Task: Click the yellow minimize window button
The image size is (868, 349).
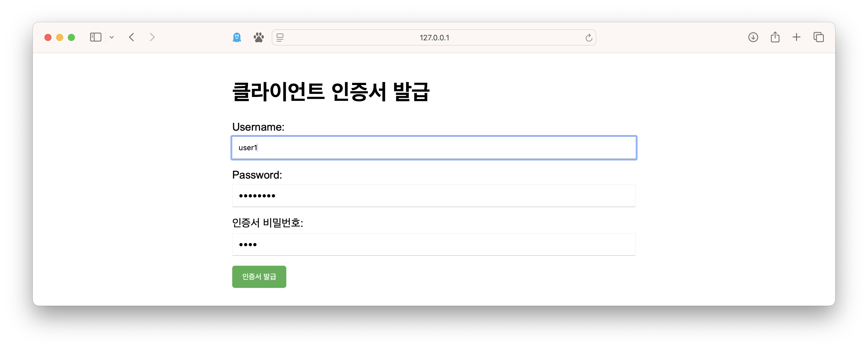Action: [60, 37]
